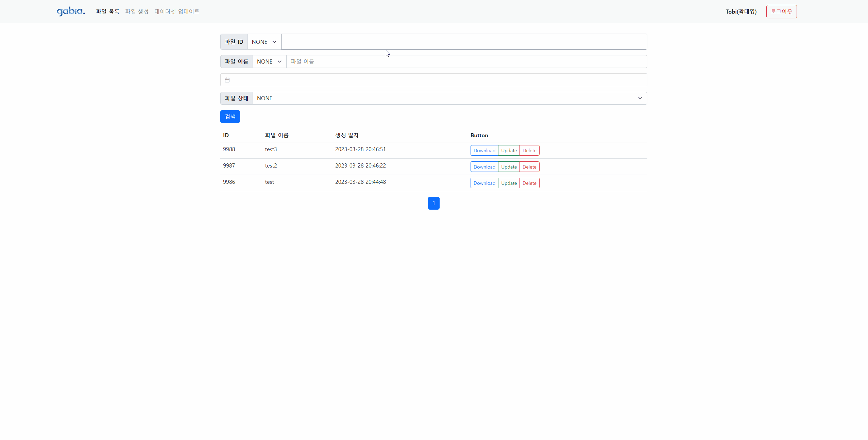Click ID cell 9988
This screenshot has width=868, height=440.
click(x=229, y=149)
